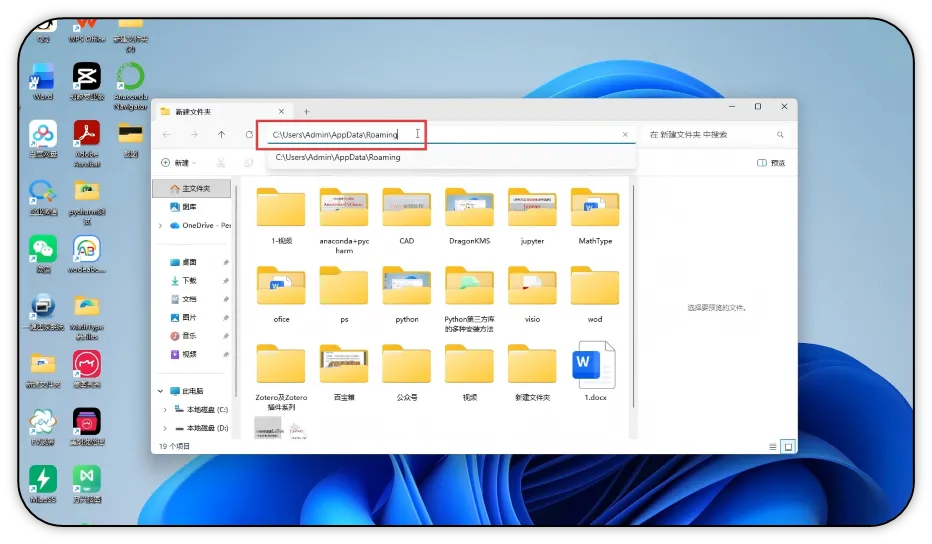Screen dimensions: 932x544
Task: Click the Cut scissors toolbar icon
Action: click(221, 163)
